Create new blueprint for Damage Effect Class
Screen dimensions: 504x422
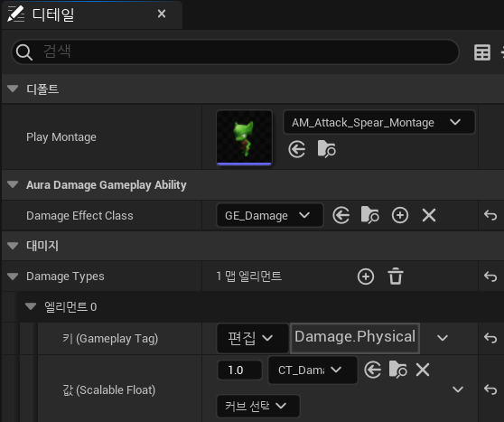tap(400, 215)
